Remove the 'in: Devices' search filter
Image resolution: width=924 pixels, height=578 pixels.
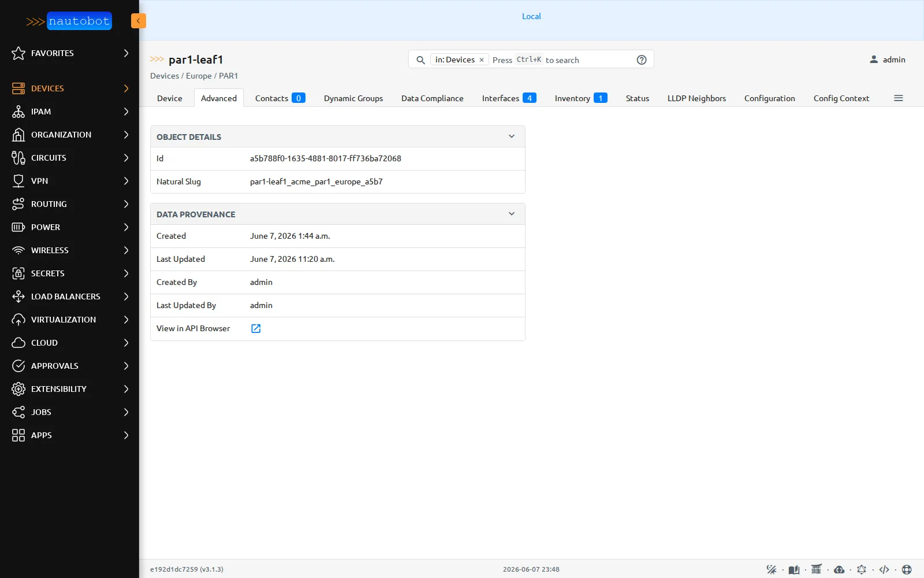pyautogui.click(x=482, y=60)
